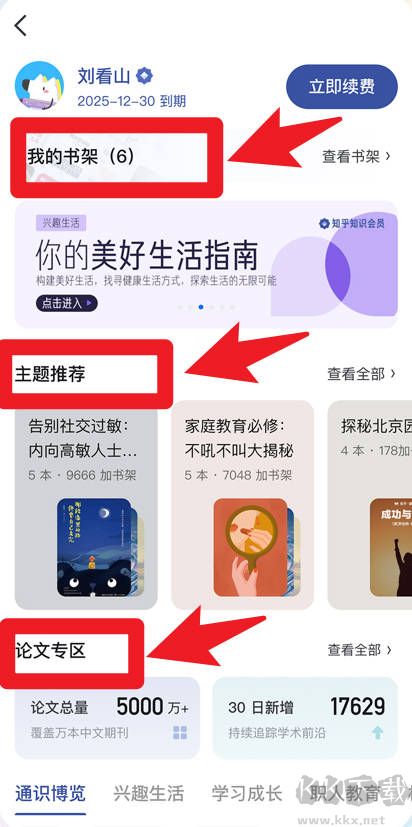Click the up arrow in 30日新增 card
The height and width of the screenshot is (827, 412).
point(378,732)
